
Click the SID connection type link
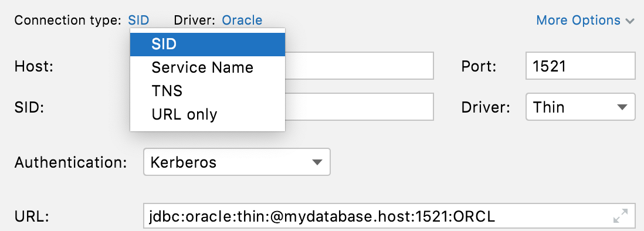(138, 20)
